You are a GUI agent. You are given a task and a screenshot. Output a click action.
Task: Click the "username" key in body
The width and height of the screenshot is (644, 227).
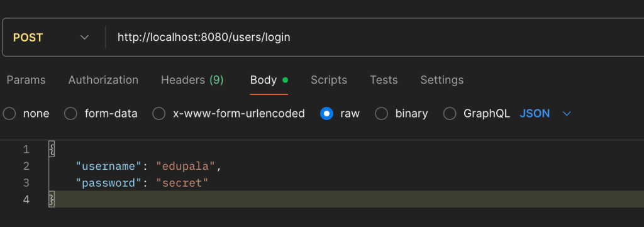coord(108,166)
